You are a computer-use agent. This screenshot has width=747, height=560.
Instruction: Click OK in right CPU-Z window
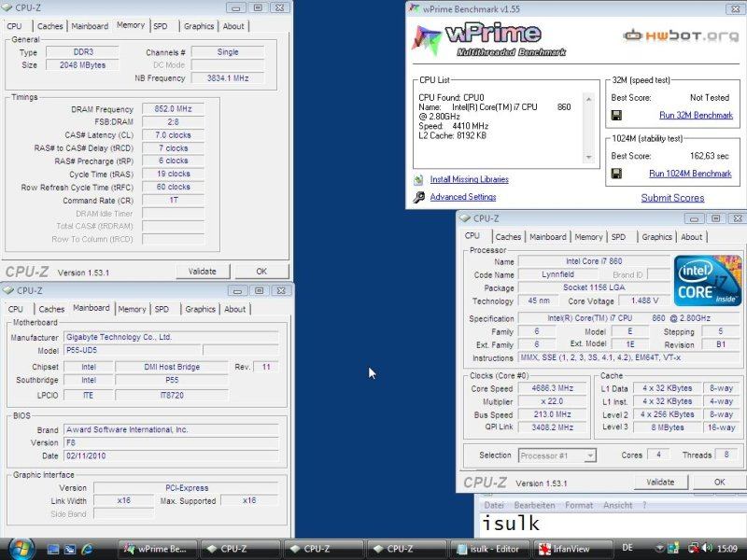(x=719, y=482)
